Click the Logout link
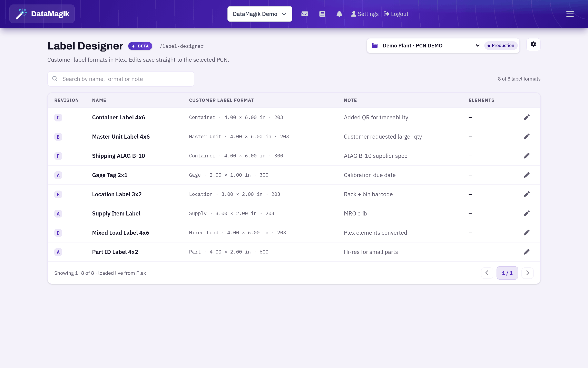Image resolution: width=588 pixels, height=368 pixels. (396, 14)
